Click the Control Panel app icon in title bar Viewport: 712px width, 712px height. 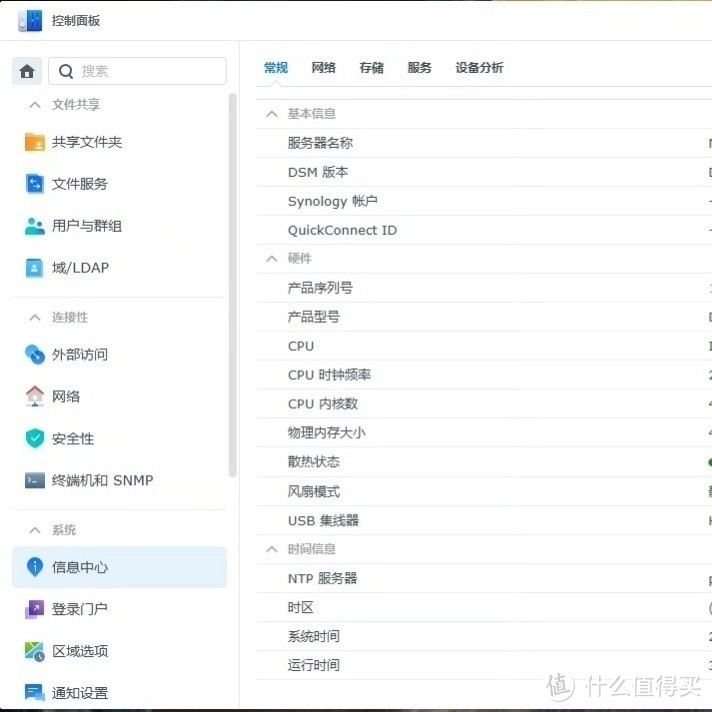(x=30, y=21)
